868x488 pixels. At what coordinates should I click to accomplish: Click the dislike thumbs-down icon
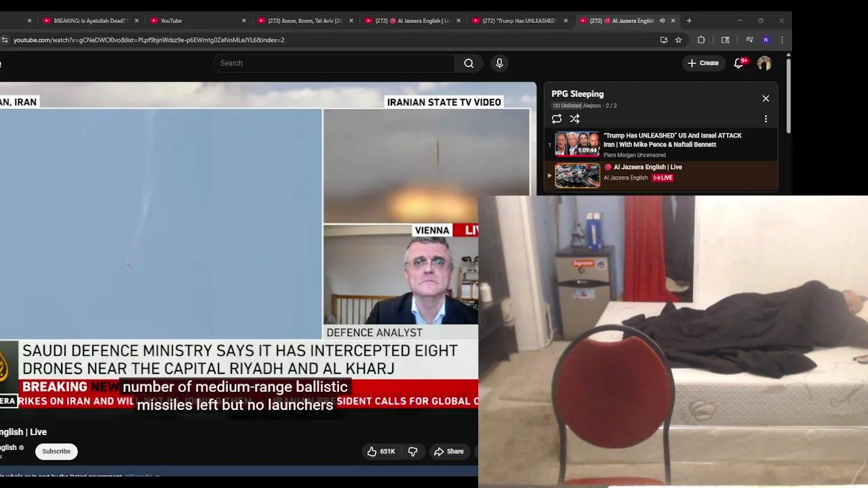tap(412, 451)
